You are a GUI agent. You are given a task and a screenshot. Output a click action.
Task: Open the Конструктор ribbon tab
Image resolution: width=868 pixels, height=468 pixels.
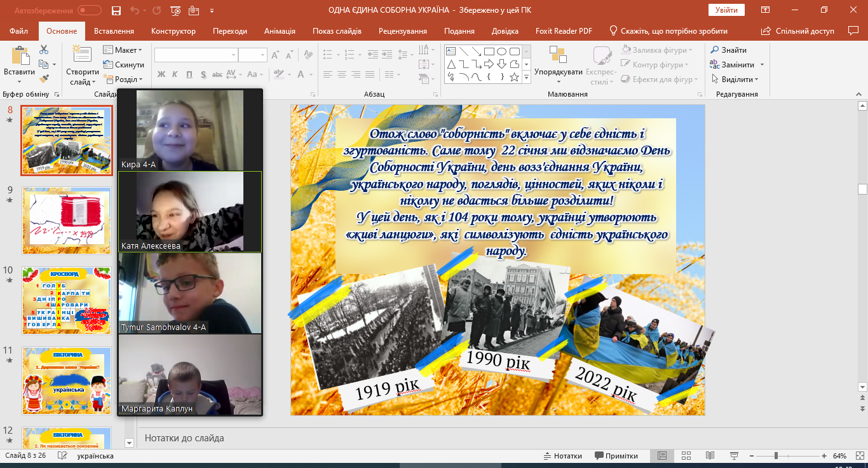pos(173,31)
